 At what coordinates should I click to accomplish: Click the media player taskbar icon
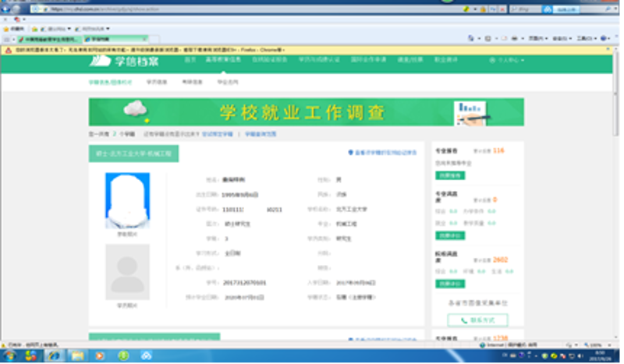coord(100,355)
